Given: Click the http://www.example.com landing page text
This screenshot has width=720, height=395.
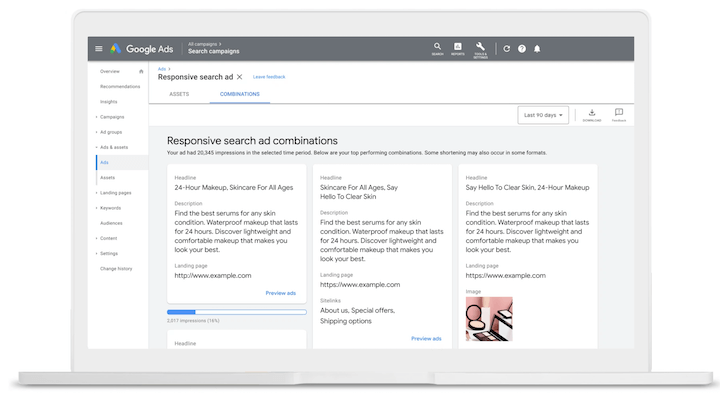Looking at the screenshot, I should tap(213, 276).
